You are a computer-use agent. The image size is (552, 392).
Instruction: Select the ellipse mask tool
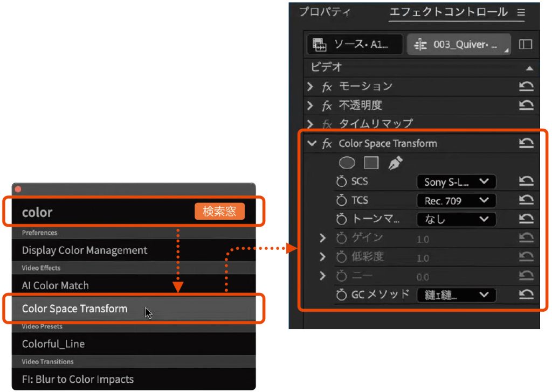[347, 163]
